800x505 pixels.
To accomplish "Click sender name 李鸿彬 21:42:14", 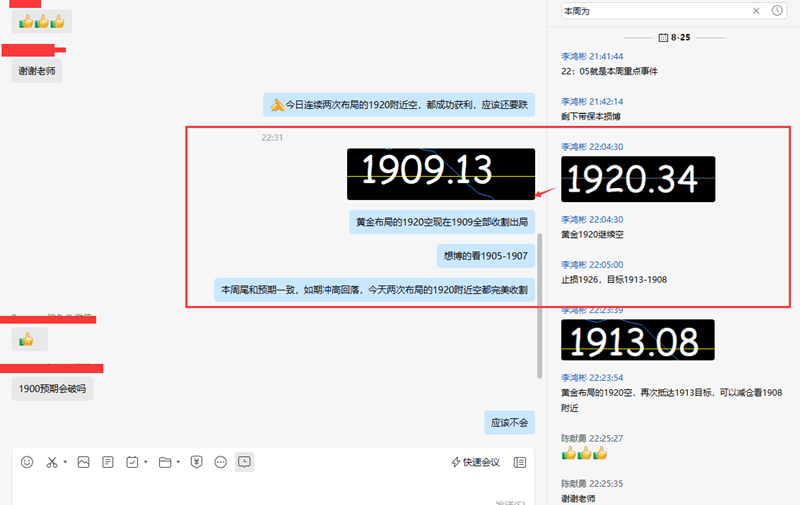I will [592, 102].
